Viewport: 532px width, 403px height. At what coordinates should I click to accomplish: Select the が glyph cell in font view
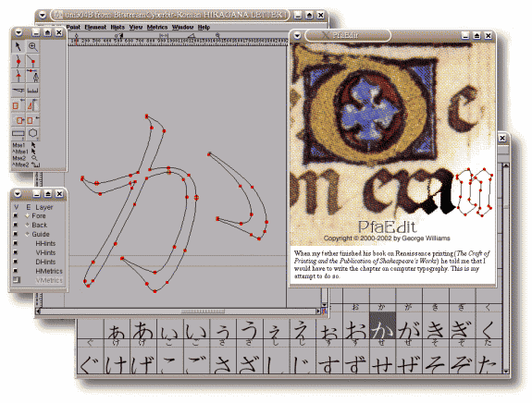(409, 325)
